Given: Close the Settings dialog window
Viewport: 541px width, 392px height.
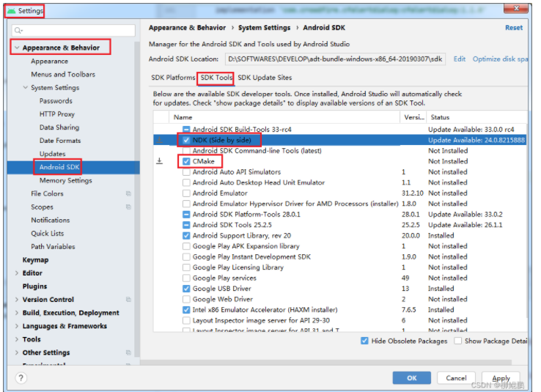Looking at the screenshot, I should pos(516,8).
